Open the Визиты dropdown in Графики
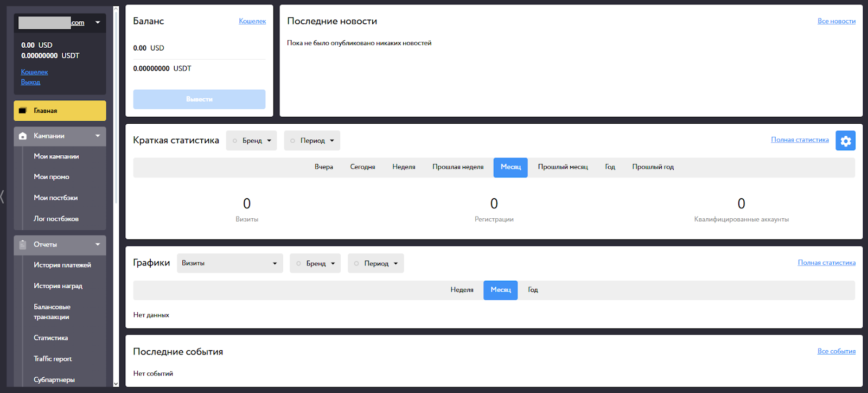Viewport: 868px width, 393px height. pos(229,263)
